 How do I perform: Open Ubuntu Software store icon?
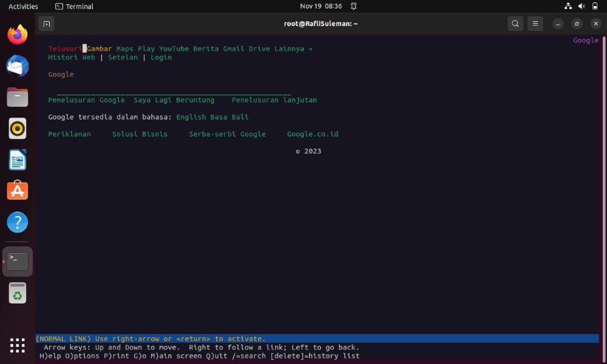18,190
